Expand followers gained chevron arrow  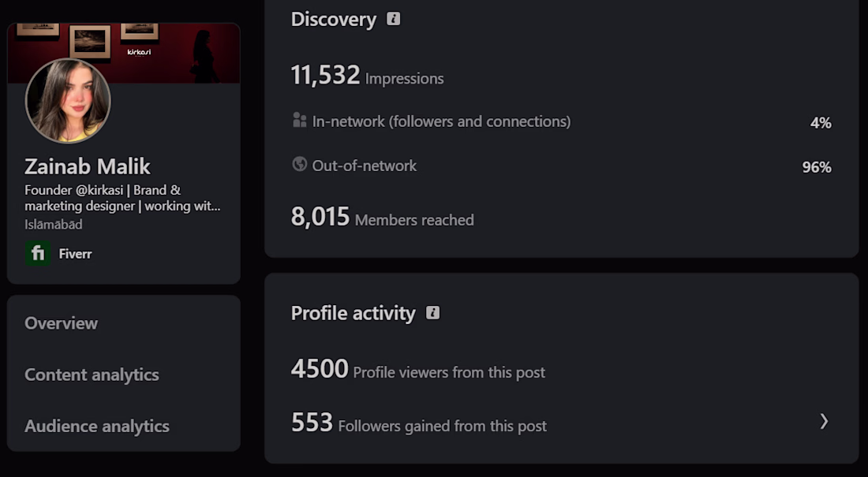825,421
